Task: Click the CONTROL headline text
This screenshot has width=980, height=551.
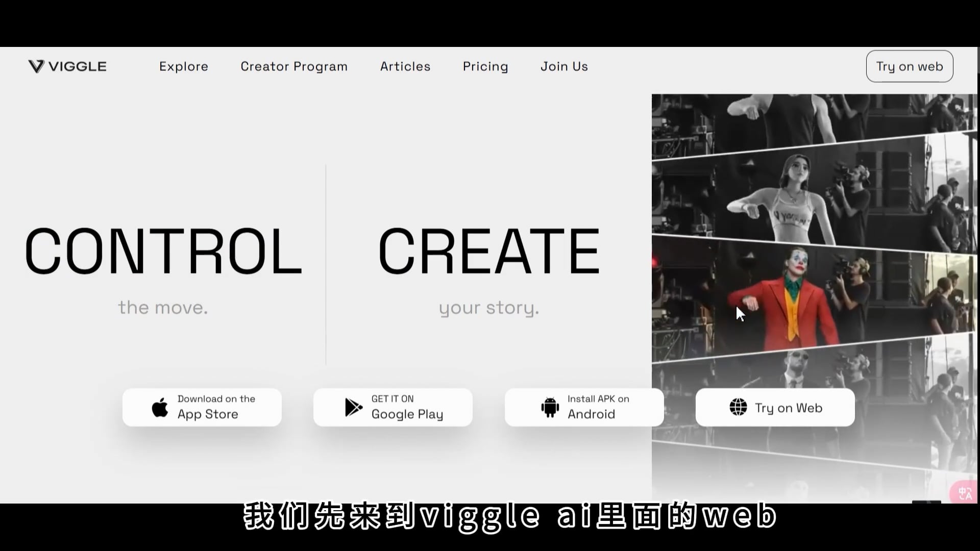Action: (x=163, y=251)
